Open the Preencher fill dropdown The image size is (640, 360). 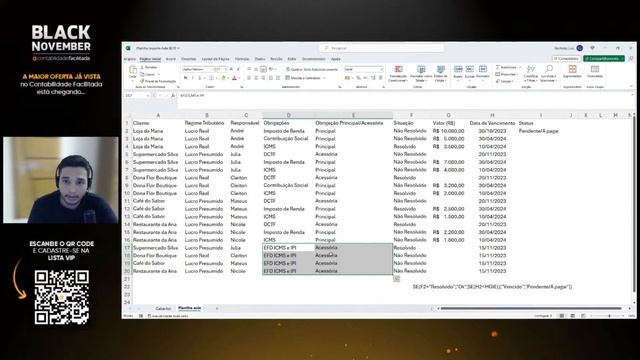coord(507,74)
